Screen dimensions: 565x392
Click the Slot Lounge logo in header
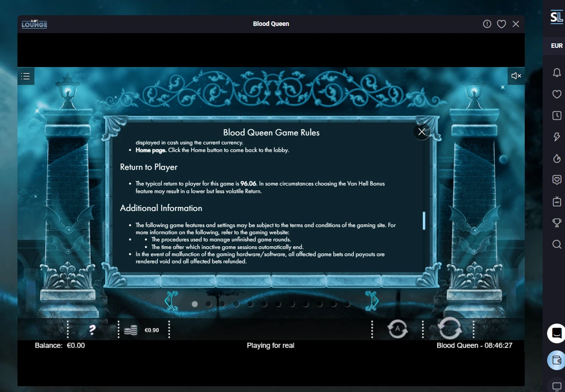click(34, 24)
